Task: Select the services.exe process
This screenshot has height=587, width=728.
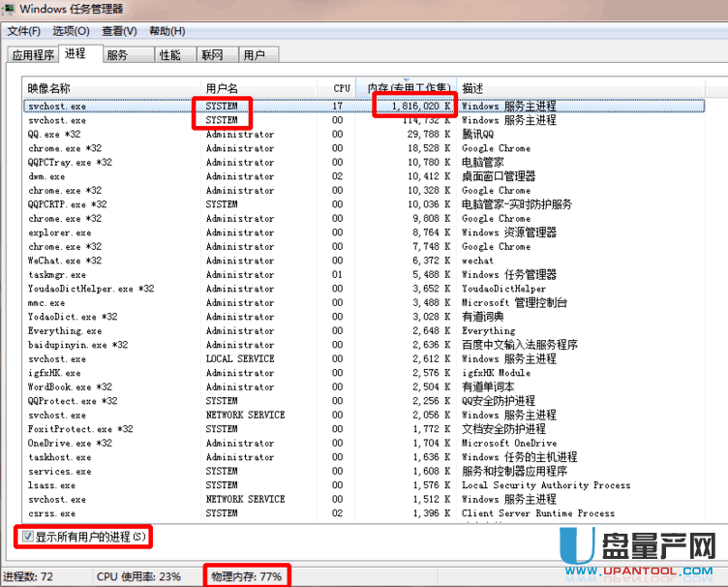Action: pos(364,472)
